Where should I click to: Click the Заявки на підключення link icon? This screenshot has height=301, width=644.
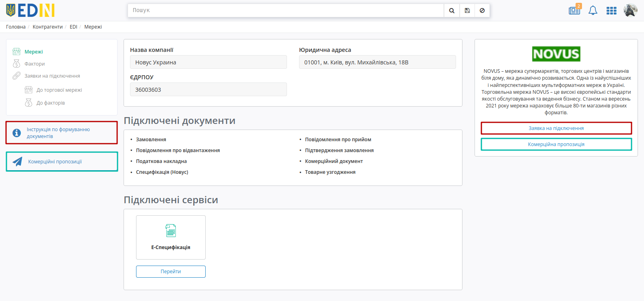click(x=17, y=76)
